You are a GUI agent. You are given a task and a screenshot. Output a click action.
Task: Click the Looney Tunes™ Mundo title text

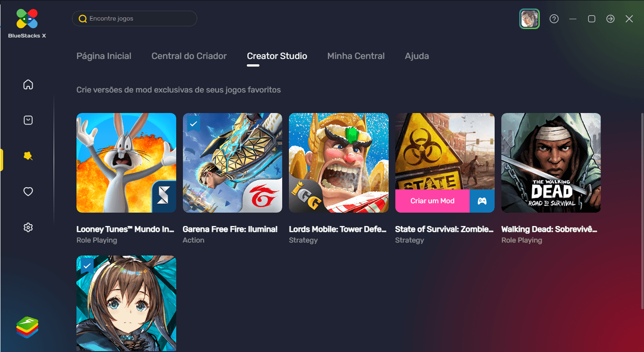125,229
